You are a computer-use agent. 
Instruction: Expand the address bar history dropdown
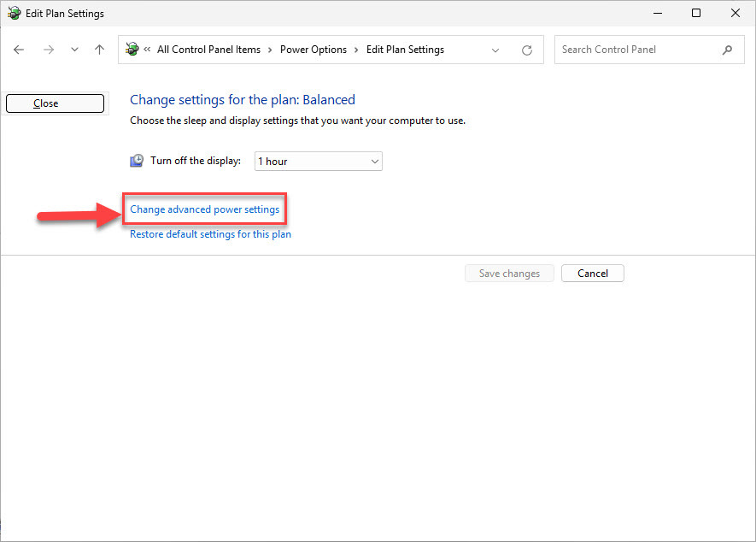click(x=495, y=50)
